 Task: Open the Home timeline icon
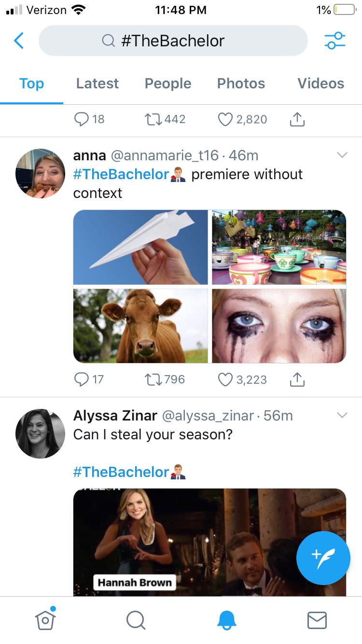45,619
